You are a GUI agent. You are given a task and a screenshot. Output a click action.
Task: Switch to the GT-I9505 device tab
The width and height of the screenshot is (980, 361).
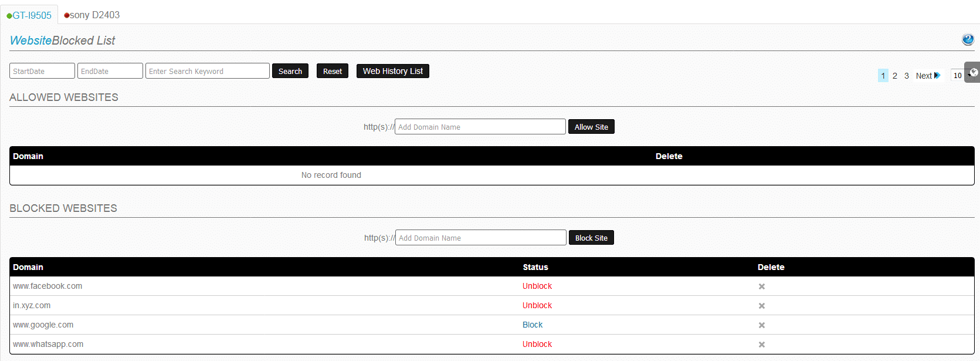(29, 15)
